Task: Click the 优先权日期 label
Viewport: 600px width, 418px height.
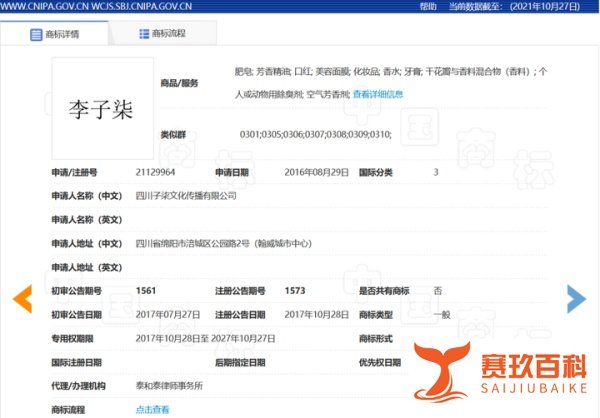Action: click(x=380, y=362)
